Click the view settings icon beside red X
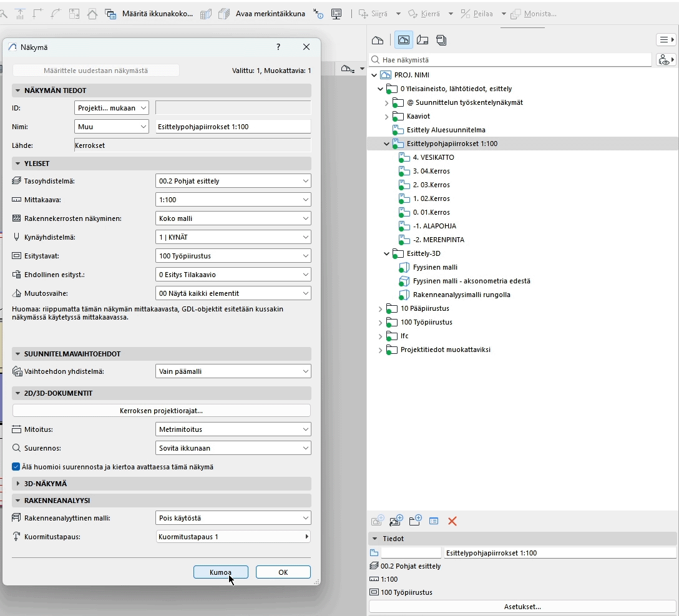 point(434,521)
